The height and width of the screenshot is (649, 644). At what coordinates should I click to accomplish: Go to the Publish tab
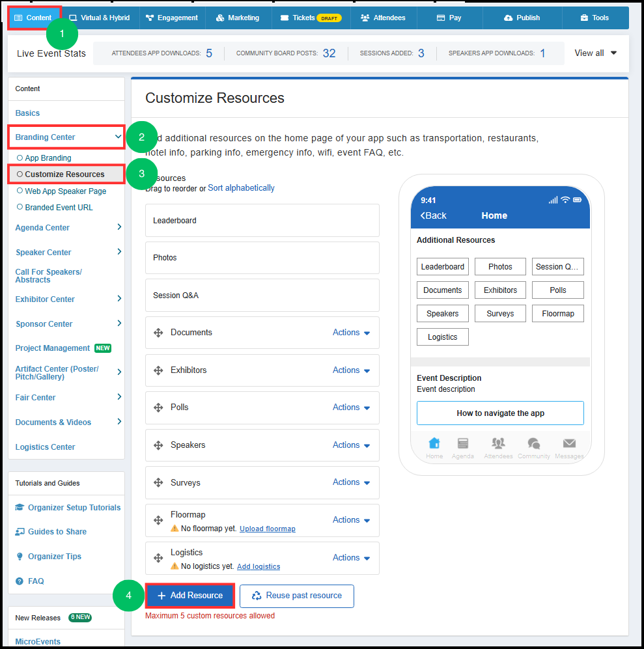pos(522,18)
